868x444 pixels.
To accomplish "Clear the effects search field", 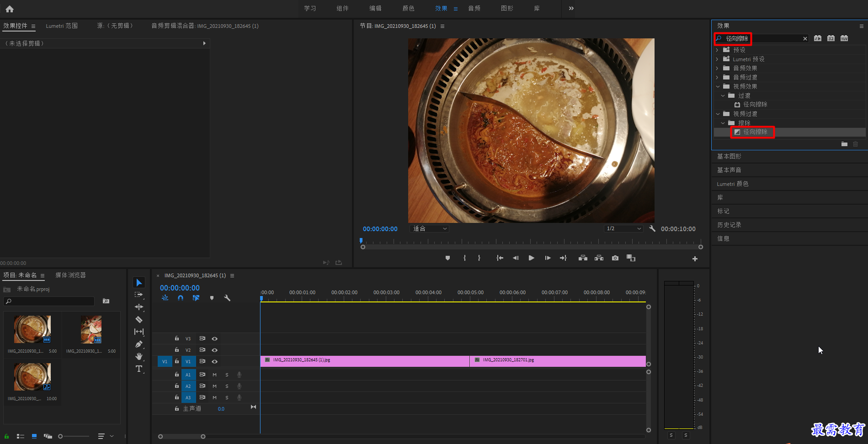I will 805,39.
